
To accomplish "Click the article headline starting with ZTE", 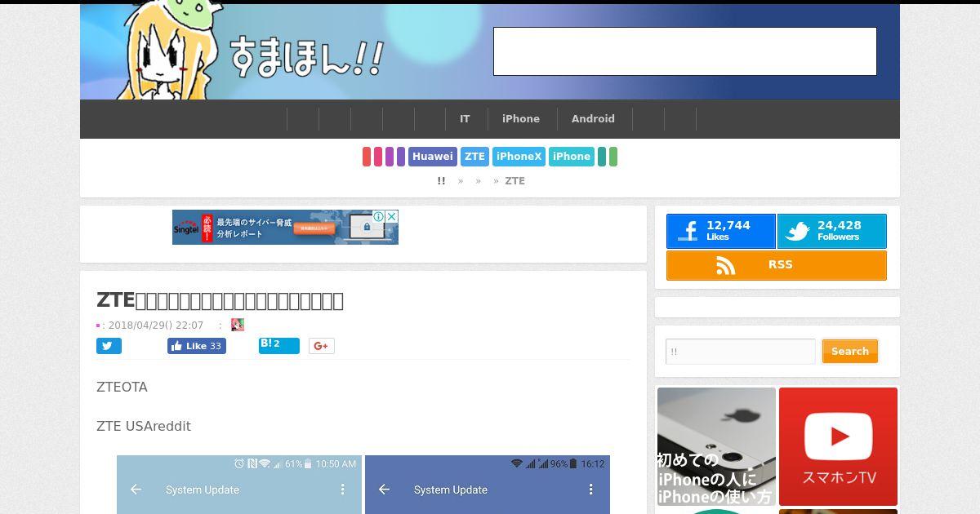I will click(220, 300).
